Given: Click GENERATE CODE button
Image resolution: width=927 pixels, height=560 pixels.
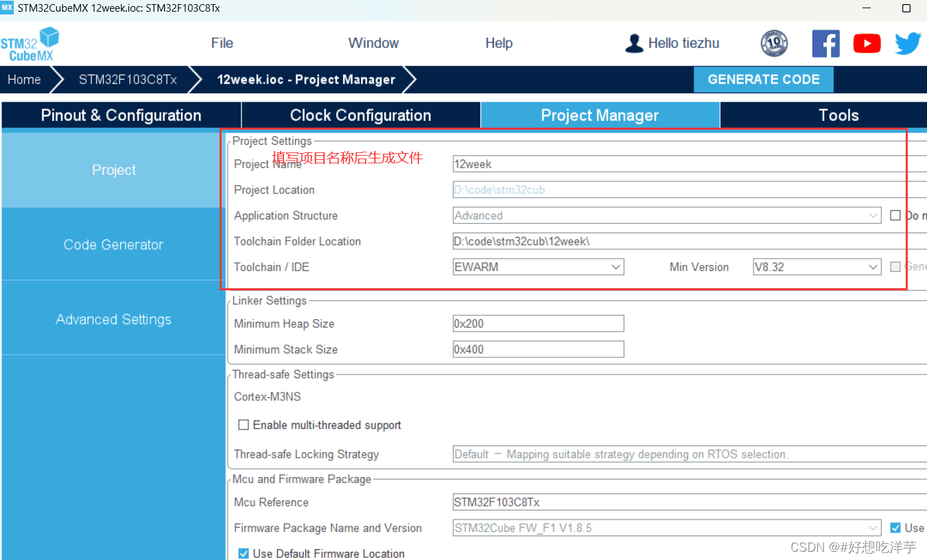Looking at the screenshot, I should tap(764, 80).
